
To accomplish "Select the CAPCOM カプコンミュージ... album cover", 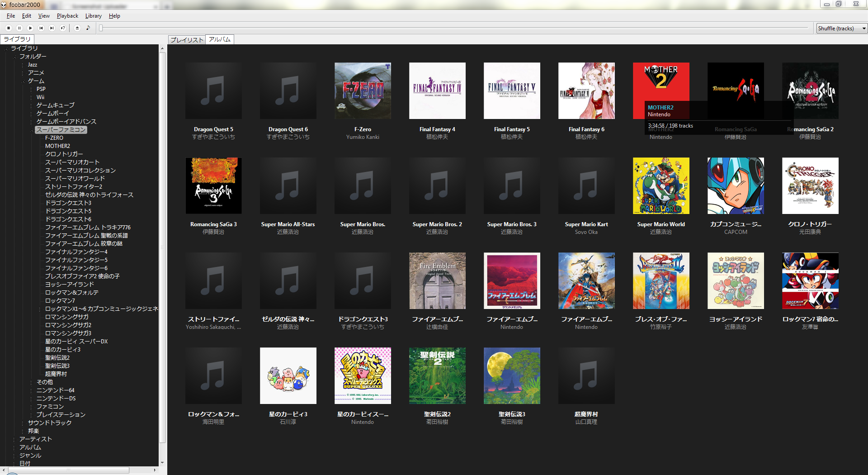I will click(736, 186).
